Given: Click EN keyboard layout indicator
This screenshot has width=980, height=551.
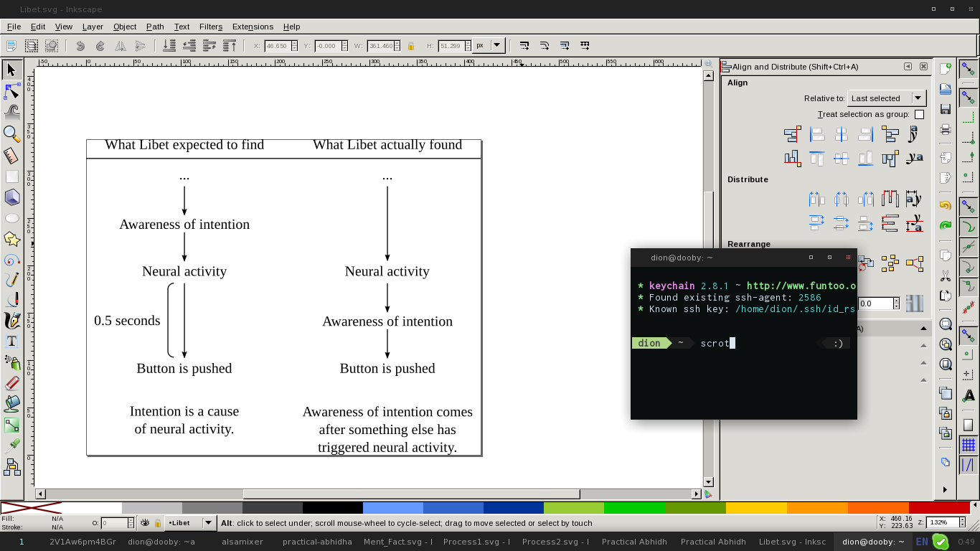Looking at the screenshot, I should click(922, 542).
